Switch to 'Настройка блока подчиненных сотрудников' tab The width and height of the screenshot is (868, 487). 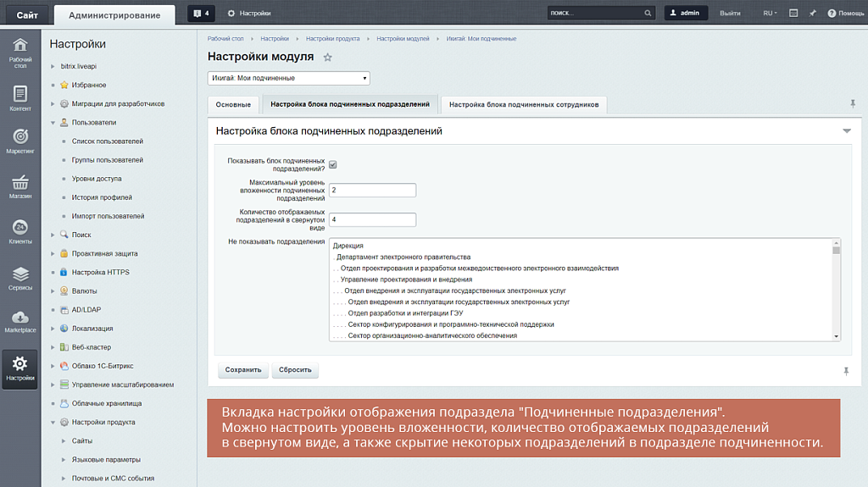click(524, 105)
